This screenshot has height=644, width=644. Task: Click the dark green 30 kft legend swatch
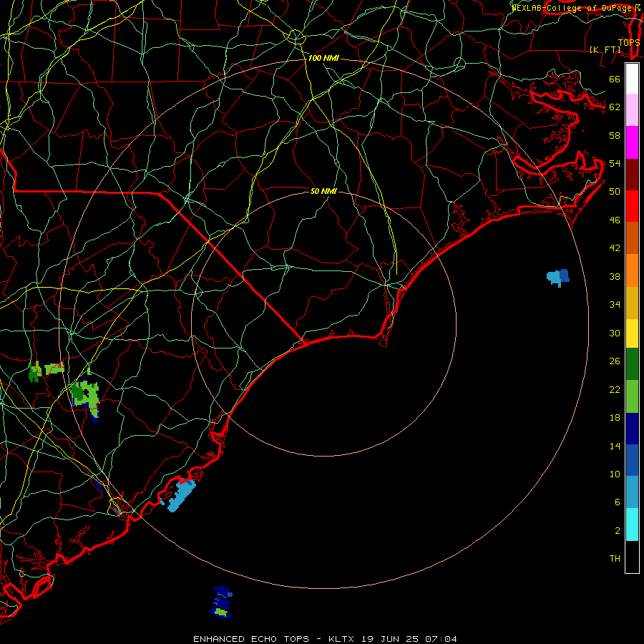pyautogui.click(x=632, y=364)
